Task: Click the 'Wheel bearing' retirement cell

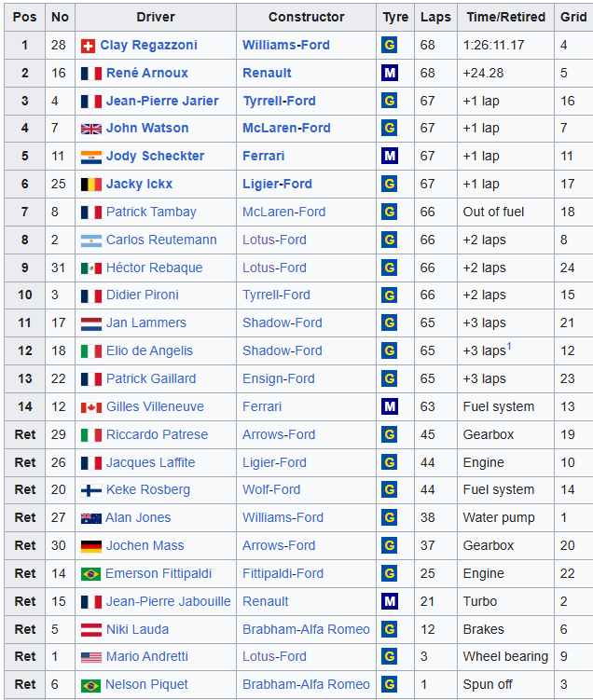Action: [x=505, y=657]
